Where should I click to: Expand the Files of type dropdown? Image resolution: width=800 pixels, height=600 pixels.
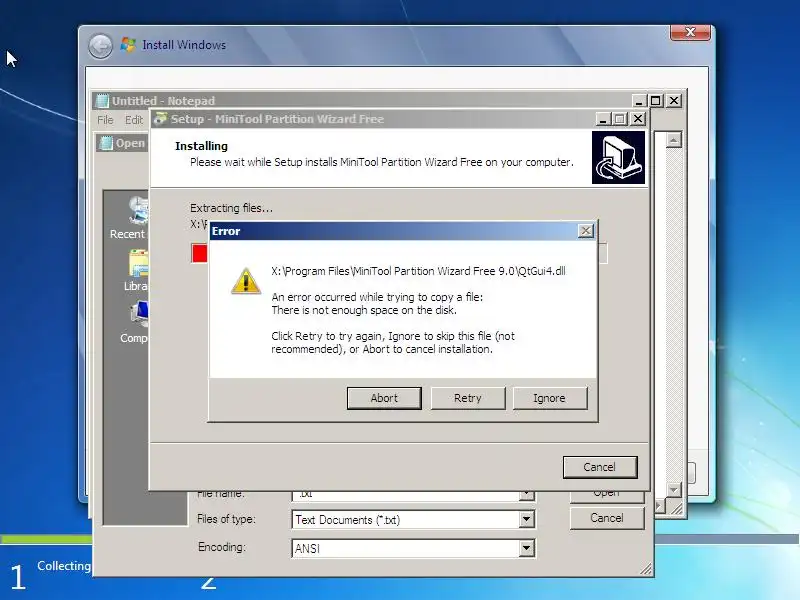[x=527, y=519]
